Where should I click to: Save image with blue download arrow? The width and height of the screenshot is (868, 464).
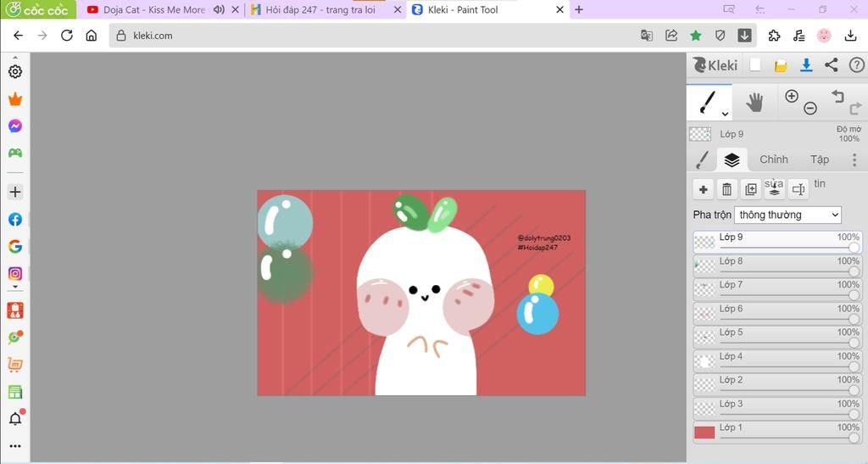pos(806,65)
